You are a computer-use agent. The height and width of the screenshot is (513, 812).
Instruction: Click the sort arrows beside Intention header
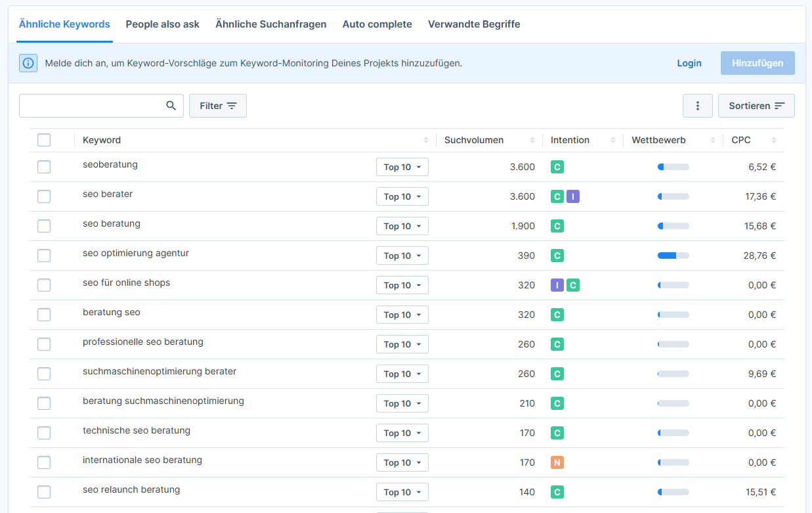(613, 140)
